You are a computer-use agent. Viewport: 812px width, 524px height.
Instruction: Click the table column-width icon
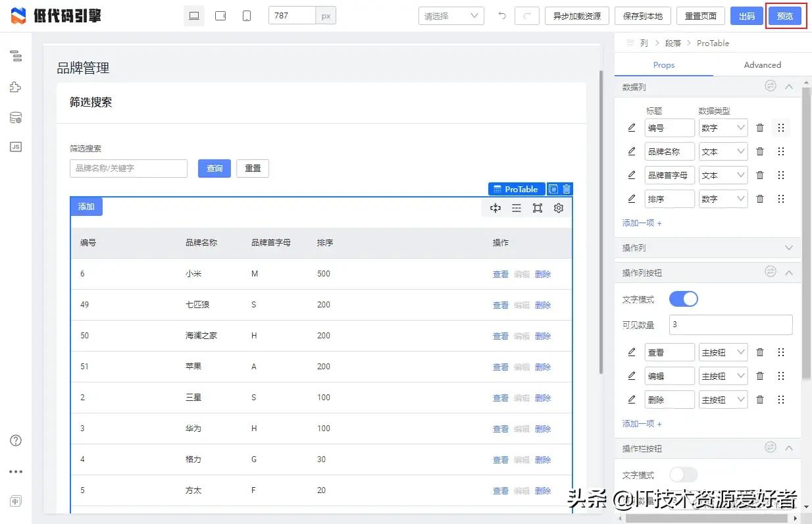point(495,208)
